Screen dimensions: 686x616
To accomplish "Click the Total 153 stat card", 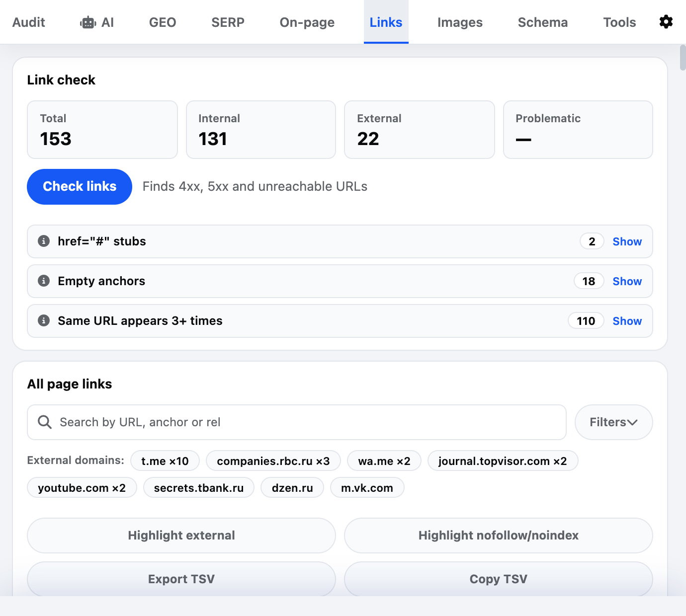I will (102, 130).
